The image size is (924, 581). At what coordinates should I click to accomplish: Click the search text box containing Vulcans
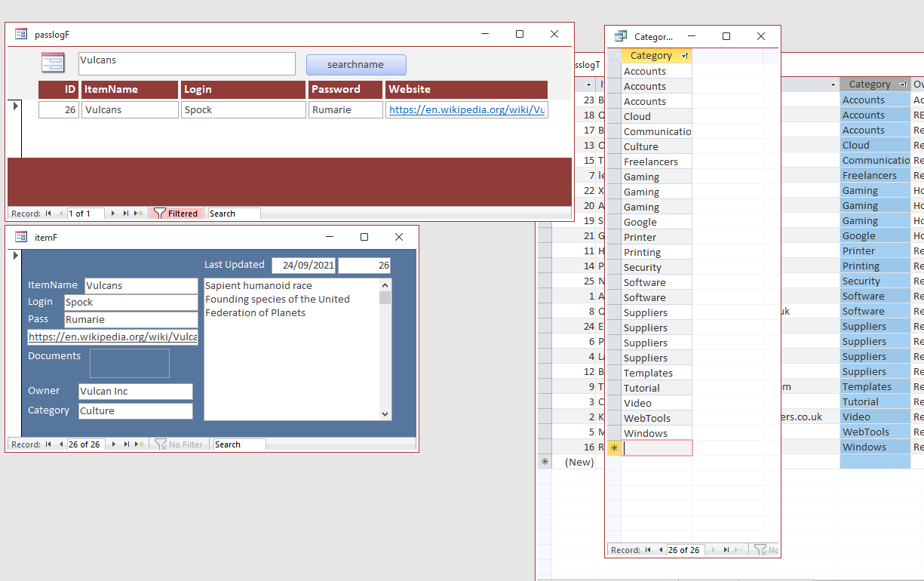186,63
